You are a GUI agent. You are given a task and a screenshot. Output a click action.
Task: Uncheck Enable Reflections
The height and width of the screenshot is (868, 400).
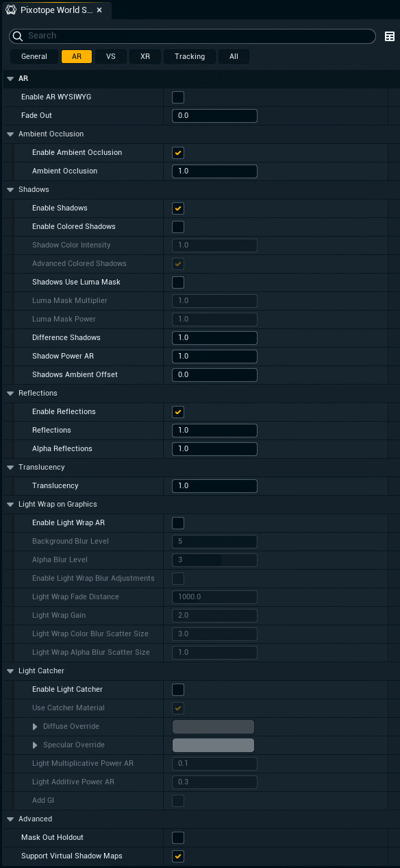[x=177, y=411]
